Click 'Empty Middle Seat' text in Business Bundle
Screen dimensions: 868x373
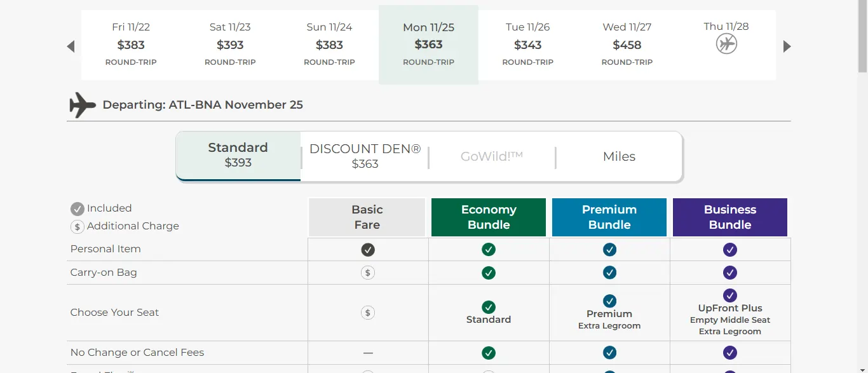[x=730, y=320]
